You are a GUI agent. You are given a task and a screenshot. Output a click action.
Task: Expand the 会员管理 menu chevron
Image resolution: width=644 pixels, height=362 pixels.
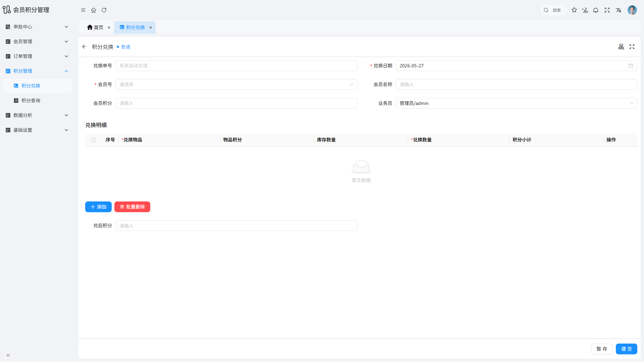(x=66, y=42)
